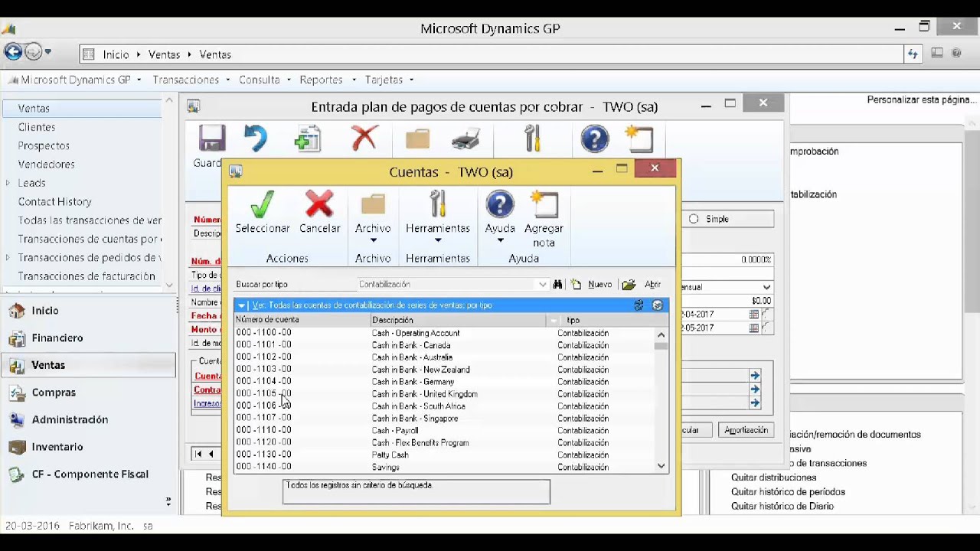Viewport: 980px width, 551px height.
Task: Select the Cash - Payroll row
Action: 444,431
